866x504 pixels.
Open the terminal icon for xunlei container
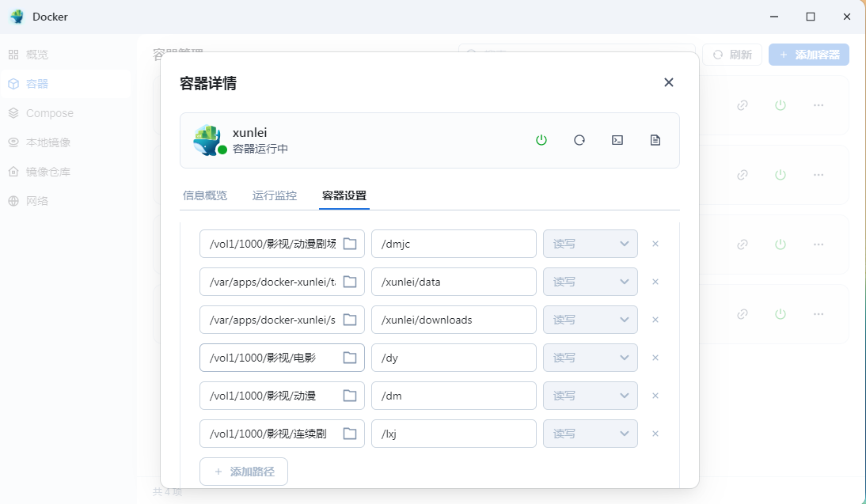tap(617, 140)
